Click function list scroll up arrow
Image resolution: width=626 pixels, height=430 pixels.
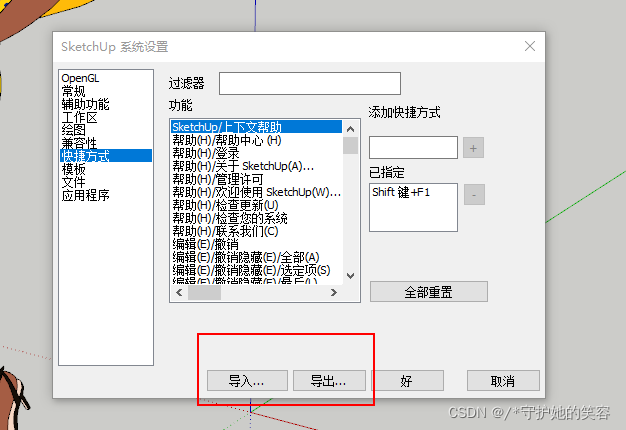click(351, 129)
